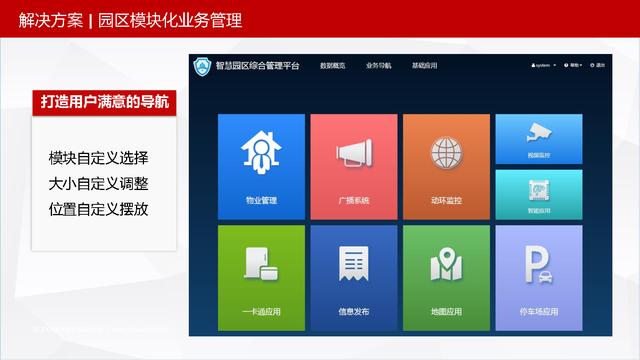
Task: Switch to the 基础应用 menu
Action: [x=424, y=66]
